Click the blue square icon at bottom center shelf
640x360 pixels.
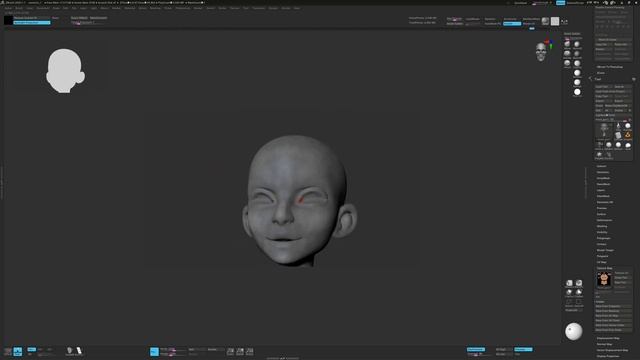154,351
